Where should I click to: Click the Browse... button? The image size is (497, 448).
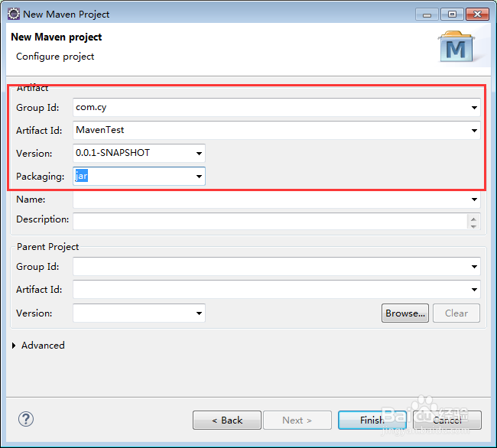click(x=405, y=313)
